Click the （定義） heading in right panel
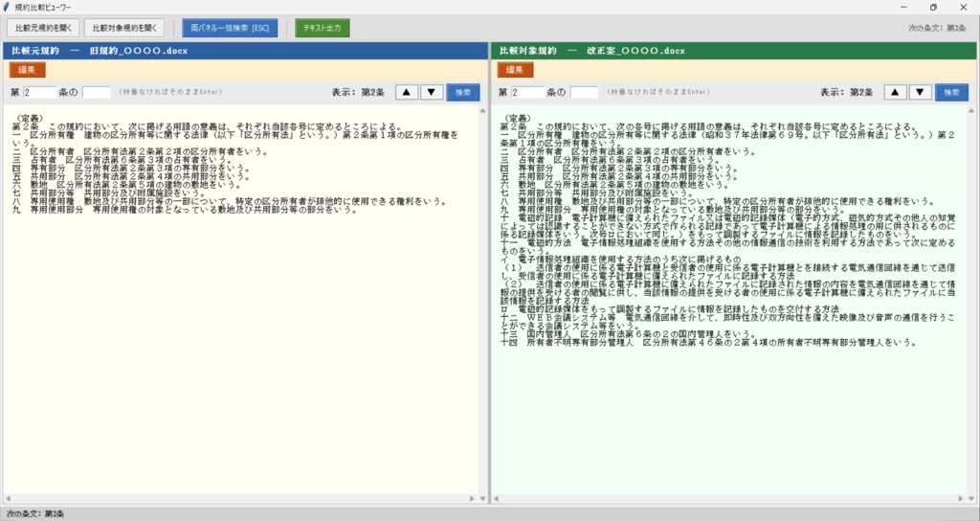 517,118
